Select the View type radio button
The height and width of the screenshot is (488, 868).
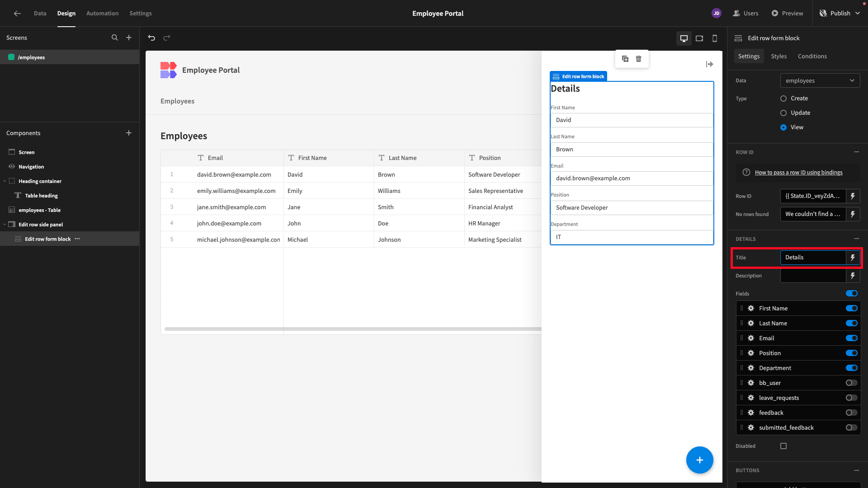pos(783,127)
